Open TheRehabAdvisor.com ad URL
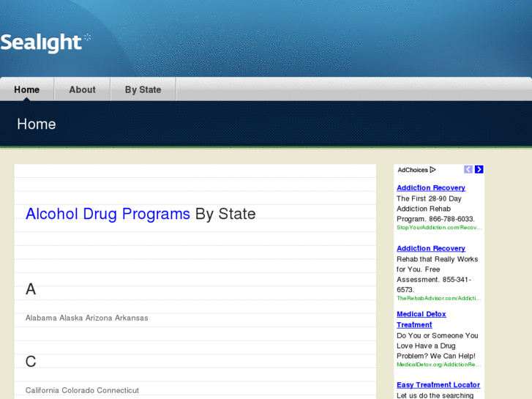 (x=438, y=298)
